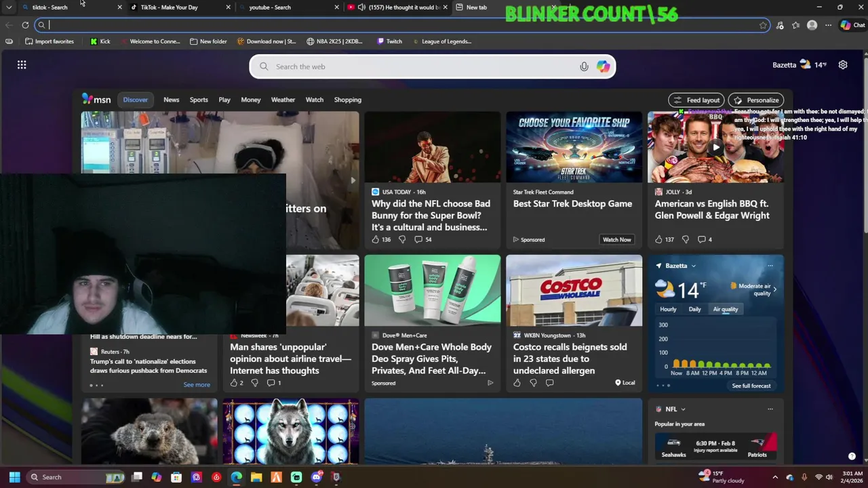868x488 pixels.
Task: Like the Costco recall article
Action: (x=517, y=383)
